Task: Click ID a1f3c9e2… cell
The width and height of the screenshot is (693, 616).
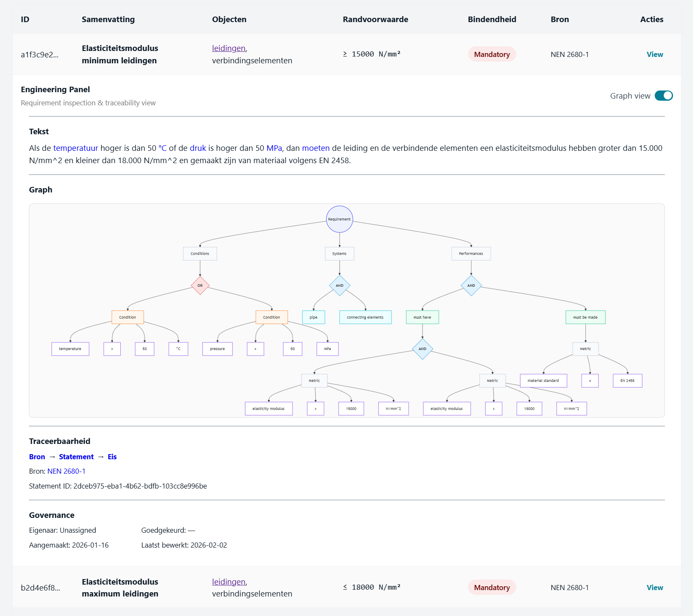Action: click(x=40, y=54)
